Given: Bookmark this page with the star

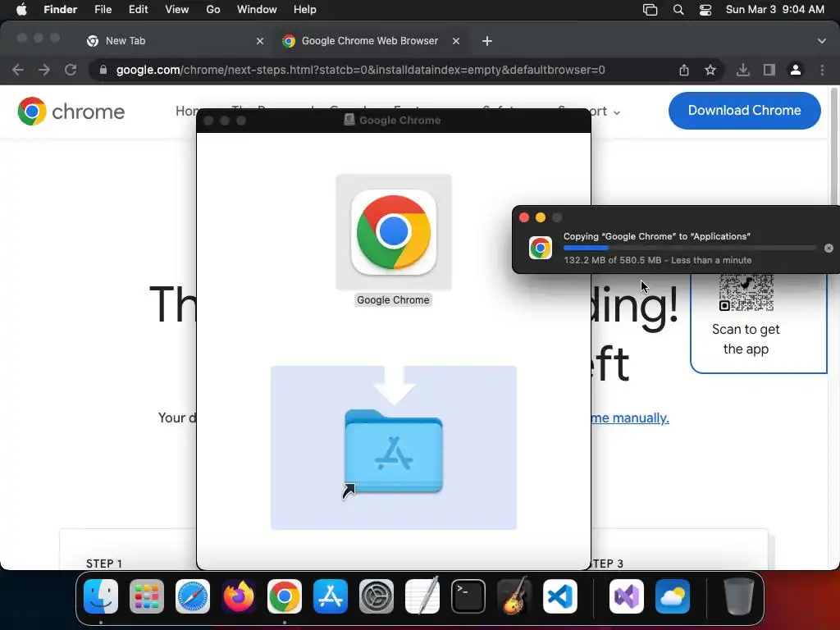Looking at the screenshot, I should (710, 71).
